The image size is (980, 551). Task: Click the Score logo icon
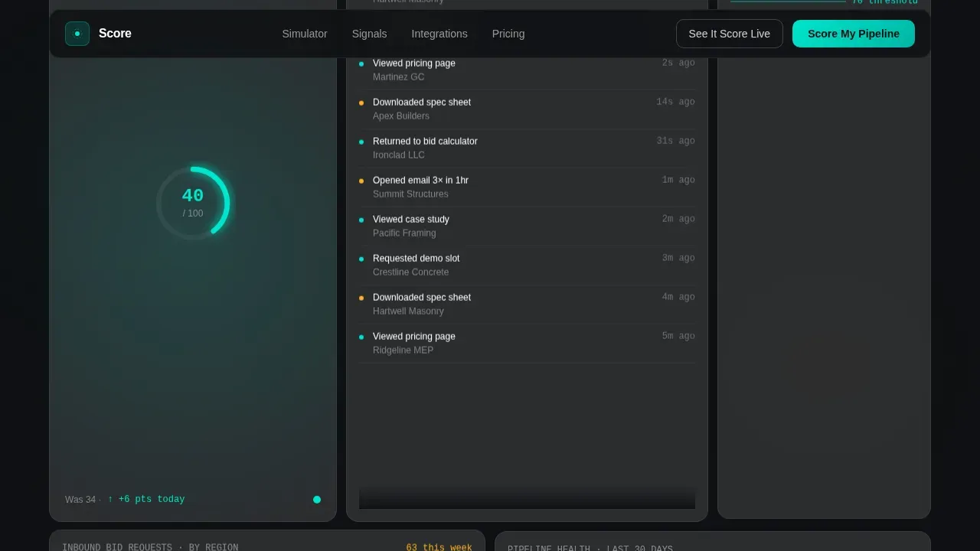coord(77,34)
